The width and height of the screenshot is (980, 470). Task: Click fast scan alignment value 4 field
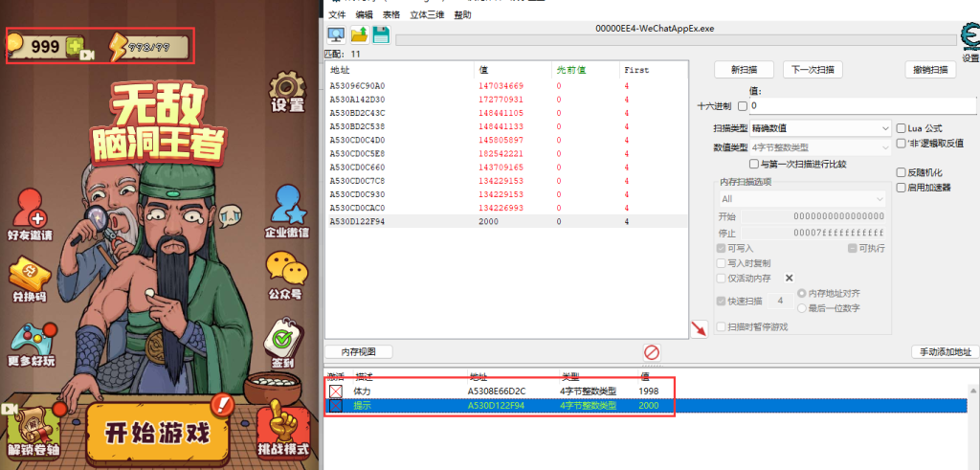(780, 301)
